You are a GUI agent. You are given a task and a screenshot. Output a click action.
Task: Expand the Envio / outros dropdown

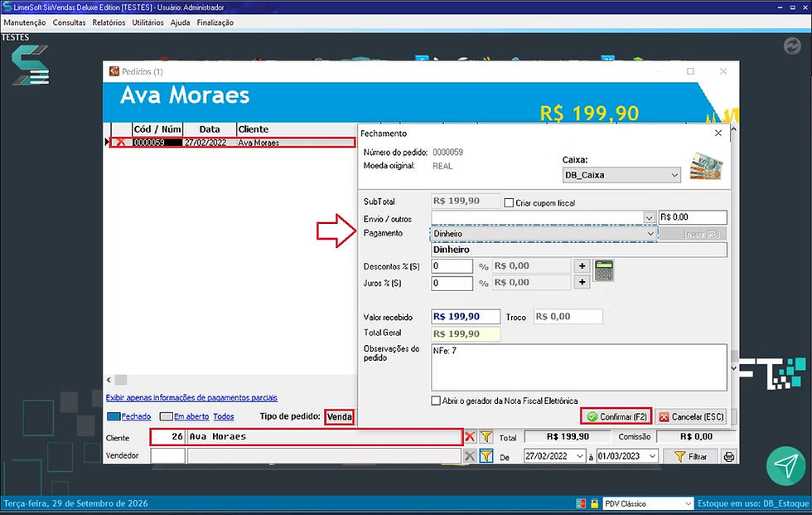click(649, 217)
